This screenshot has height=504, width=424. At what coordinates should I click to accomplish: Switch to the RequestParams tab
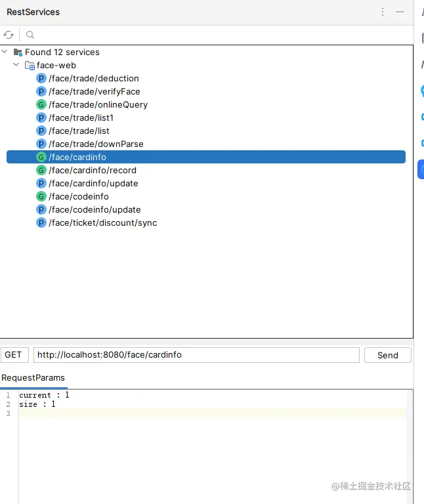pyautogui.click(x=33, y=378)
